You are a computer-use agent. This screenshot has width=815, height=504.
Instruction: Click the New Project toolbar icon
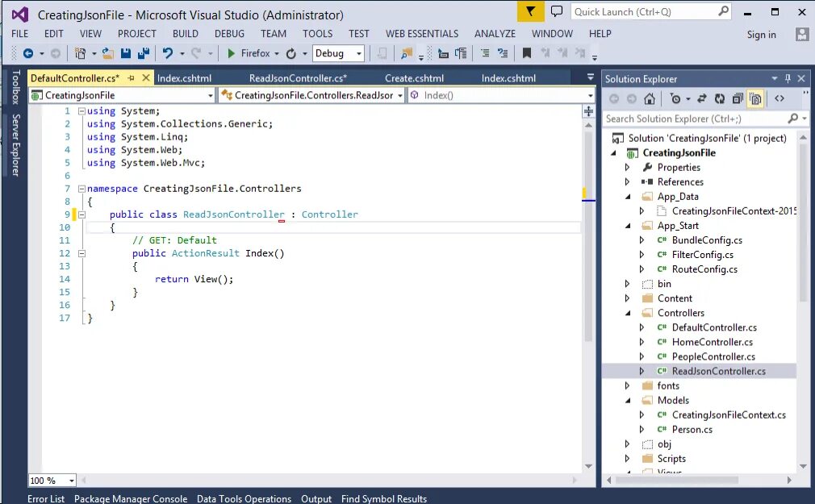pyautogui.click(x=80, y=53)
